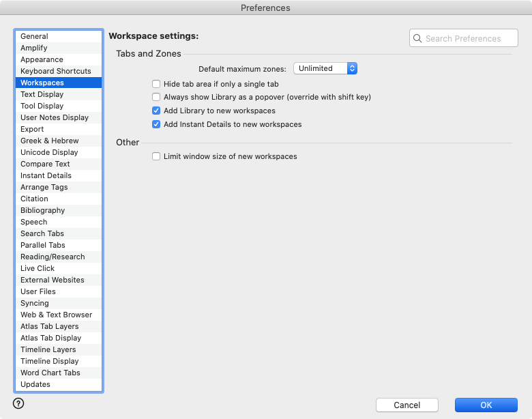
Task: Open the Keyboard Shortcuts preferences pane
Action: (55, 71)
